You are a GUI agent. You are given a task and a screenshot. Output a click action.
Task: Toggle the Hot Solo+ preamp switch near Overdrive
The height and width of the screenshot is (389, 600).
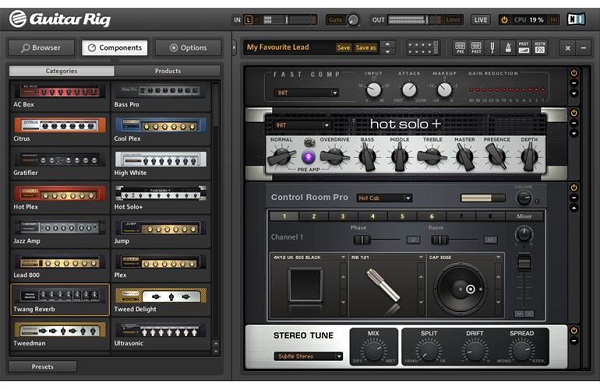tap(309, 143)
